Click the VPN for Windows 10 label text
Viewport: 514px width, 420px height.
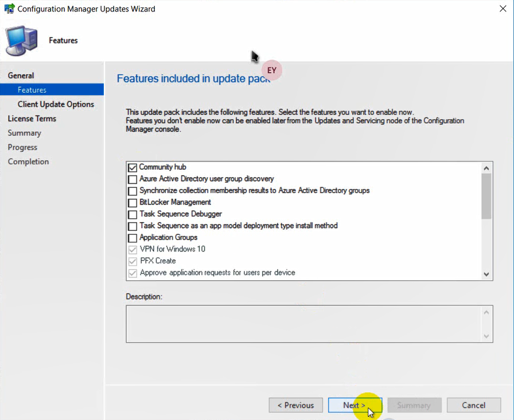(173, 249)
